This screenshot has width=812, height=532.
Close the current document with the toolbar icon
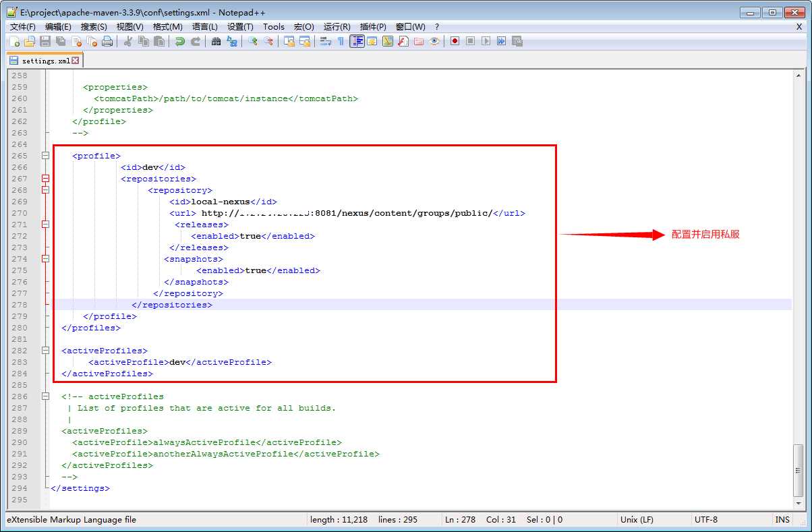click(76, 41)
